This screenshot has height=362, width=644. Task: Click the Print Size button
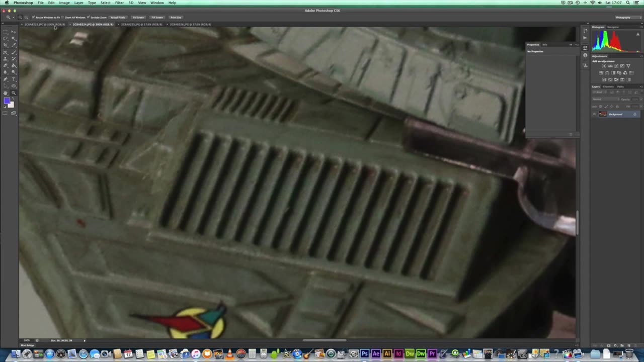pos(176,17)
